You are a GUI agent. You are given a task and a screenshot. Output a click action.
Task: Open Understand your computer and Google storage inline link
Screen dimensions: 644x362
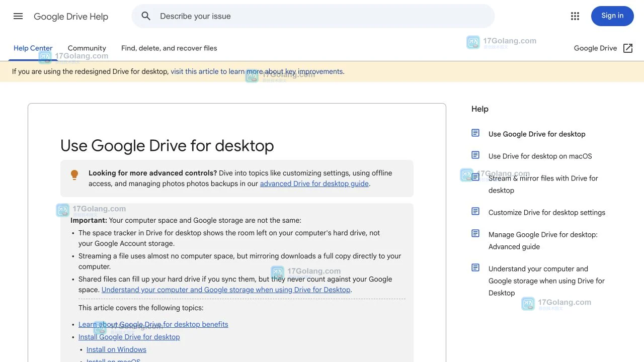pos(226,290)
